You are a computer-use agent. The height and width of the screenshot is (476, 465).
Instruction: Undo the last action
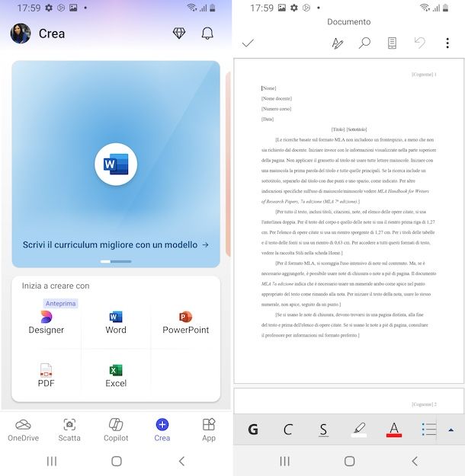420,43
